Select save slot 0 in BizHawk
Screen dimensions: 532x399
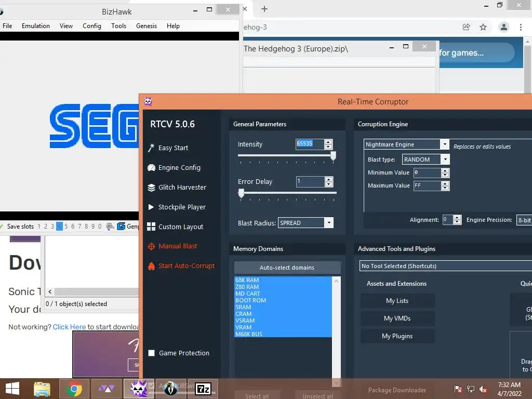pyautogui.click(x=100, y=227)
